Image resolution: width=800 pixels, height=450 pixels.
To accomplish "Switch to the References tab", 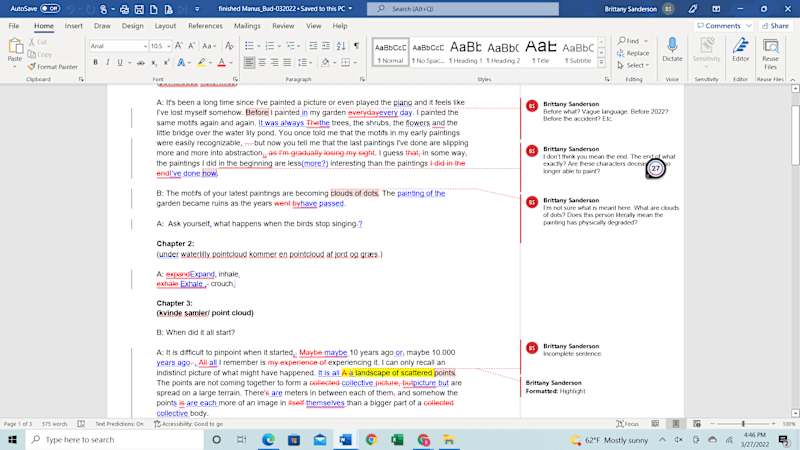I will pyautogui.click(x=205, y=26).
